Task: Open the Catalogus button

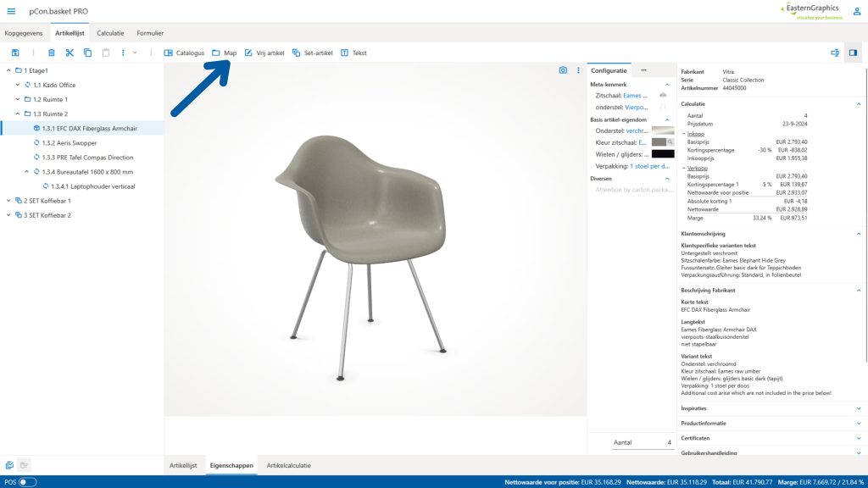Action: pos(184,53)
